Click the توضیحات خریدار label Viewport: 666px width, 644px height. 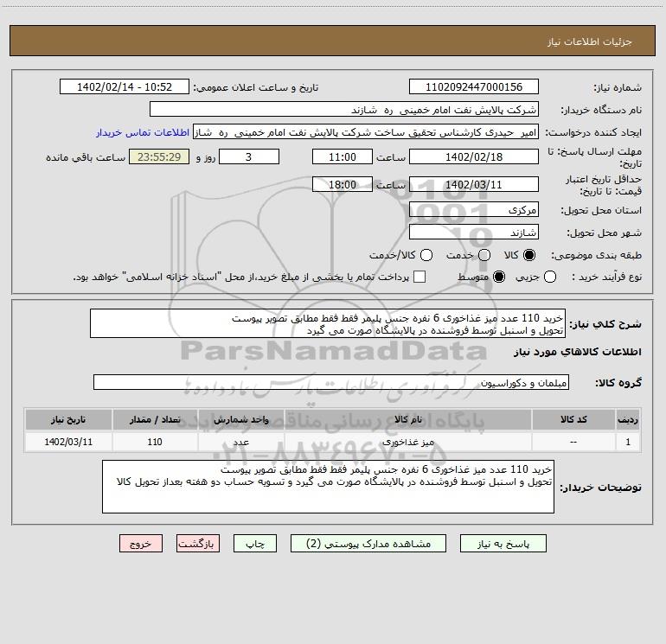[600, 488]
